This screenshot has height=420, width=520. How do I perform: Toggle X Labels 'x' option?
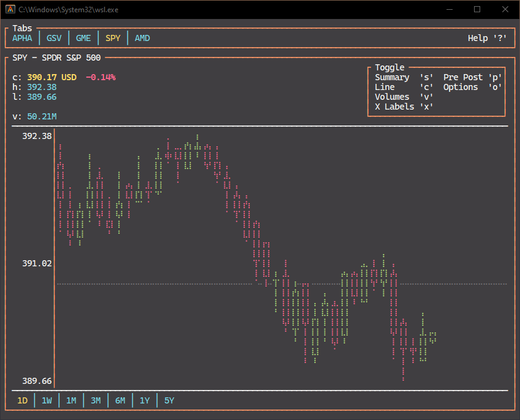404,107
